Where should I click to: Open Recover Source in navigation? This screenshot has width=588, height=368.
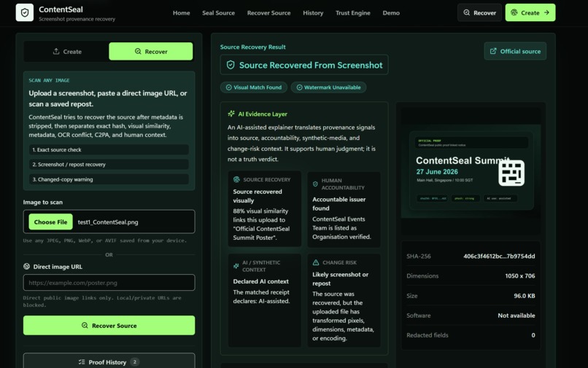click(268, 12)
